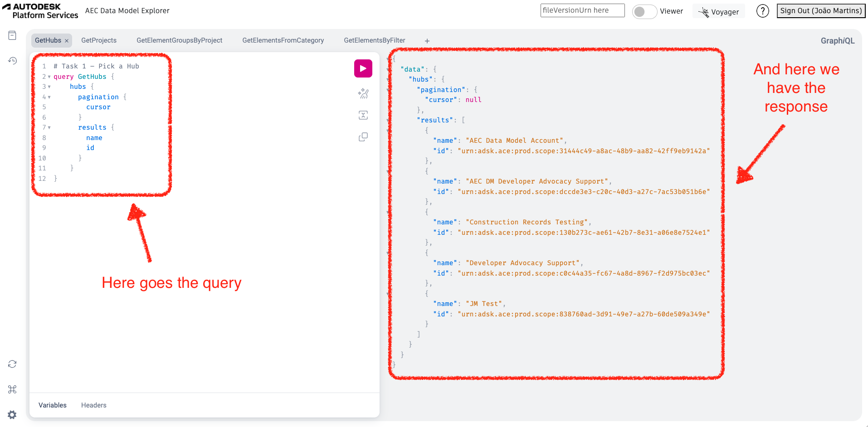Click the "data" key in response

click(x=413, y=69)
